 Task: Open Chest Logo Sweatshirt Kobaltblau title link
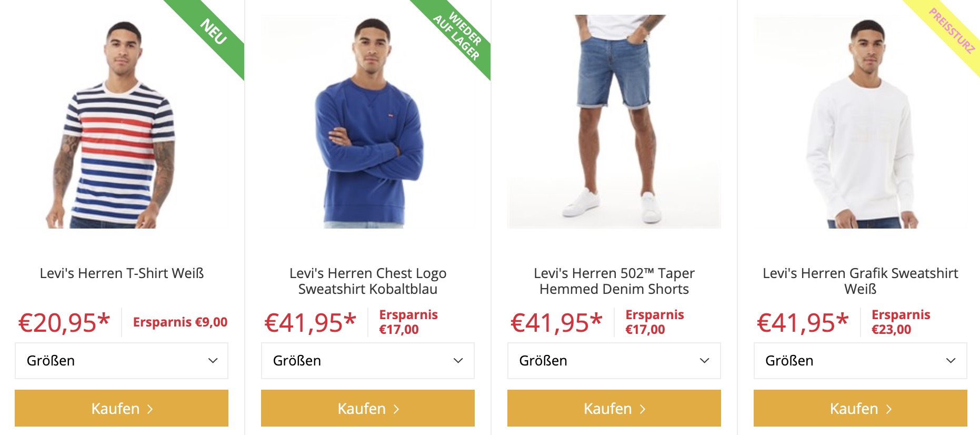368,281
